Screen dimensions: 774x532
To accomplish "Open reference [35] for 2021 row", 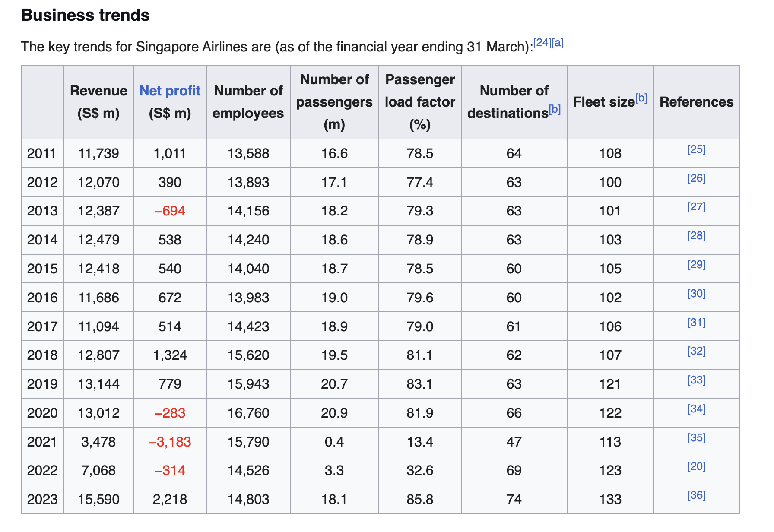I will [696, 438].
